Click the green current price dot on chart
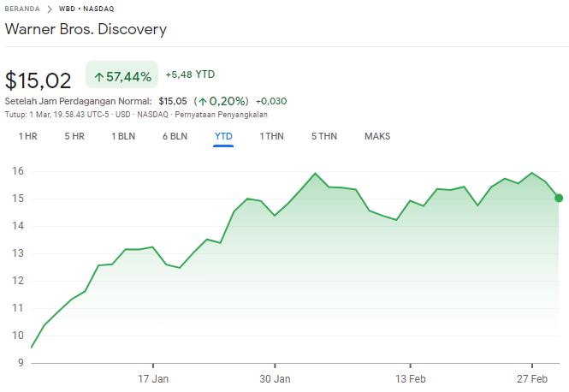 point(559,198)
